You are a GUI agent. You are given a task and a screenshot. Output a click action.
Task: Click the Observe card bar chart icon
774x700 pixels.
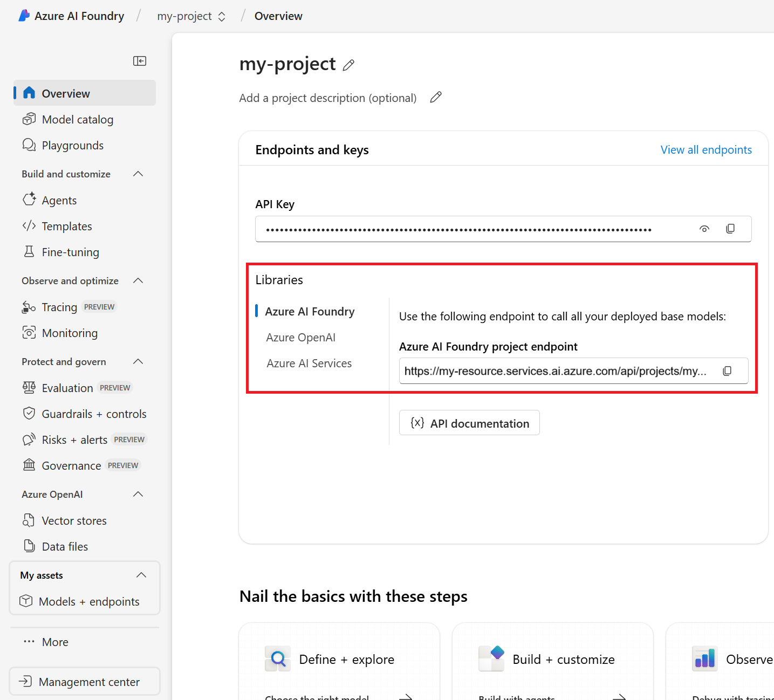(705, 658)
